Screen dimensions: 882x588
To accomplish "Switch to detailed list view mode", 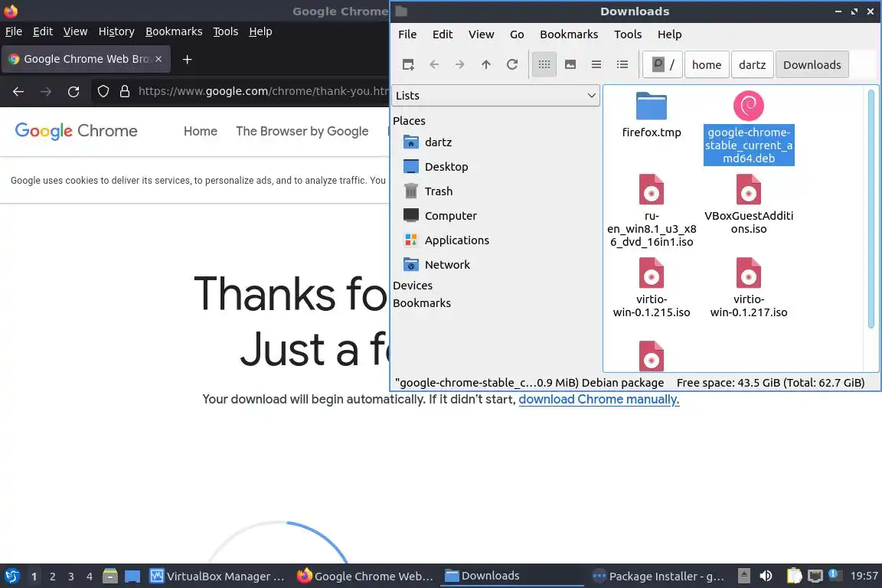I will tap(622, 65).
